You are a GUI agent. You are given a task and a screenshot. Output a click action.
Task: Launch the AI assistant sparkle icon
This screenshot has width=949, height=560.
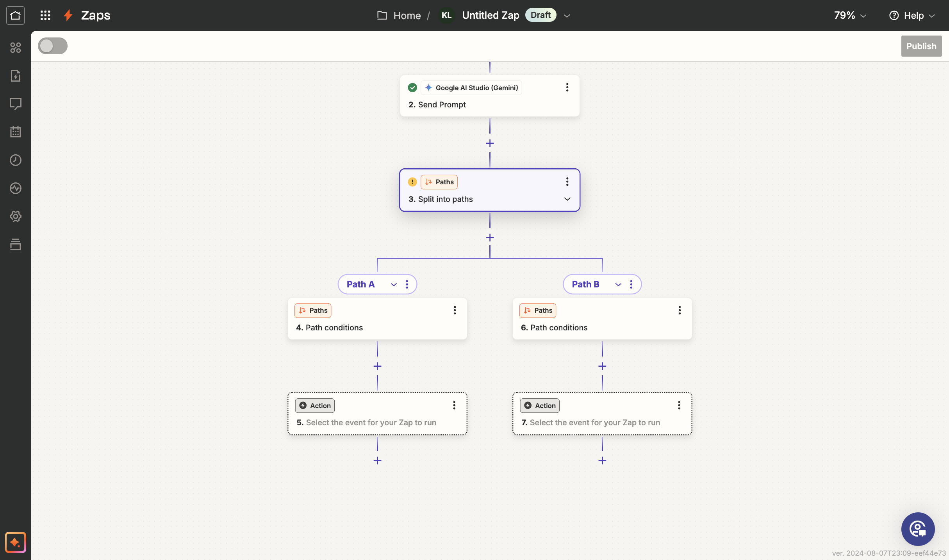15,542
